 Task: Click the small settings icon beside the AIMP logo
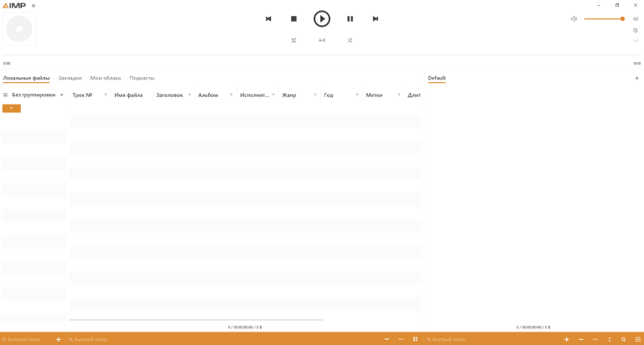34,6
